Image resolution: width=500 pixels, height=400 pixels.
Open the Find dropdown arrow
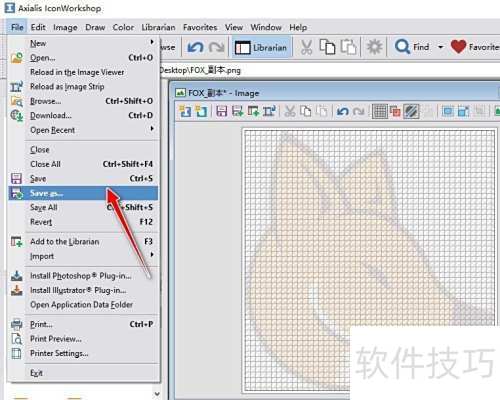tap(440, 47)
